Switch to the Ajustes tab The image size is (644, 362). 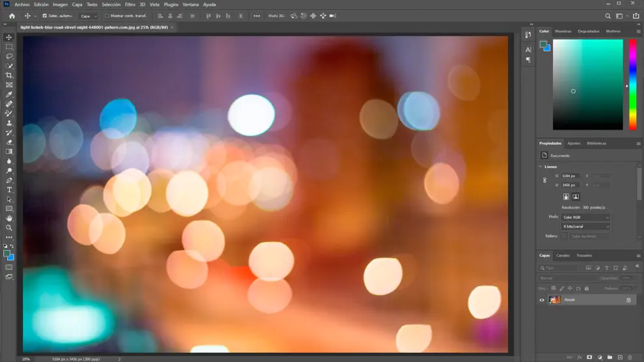(x=574, y=143)
